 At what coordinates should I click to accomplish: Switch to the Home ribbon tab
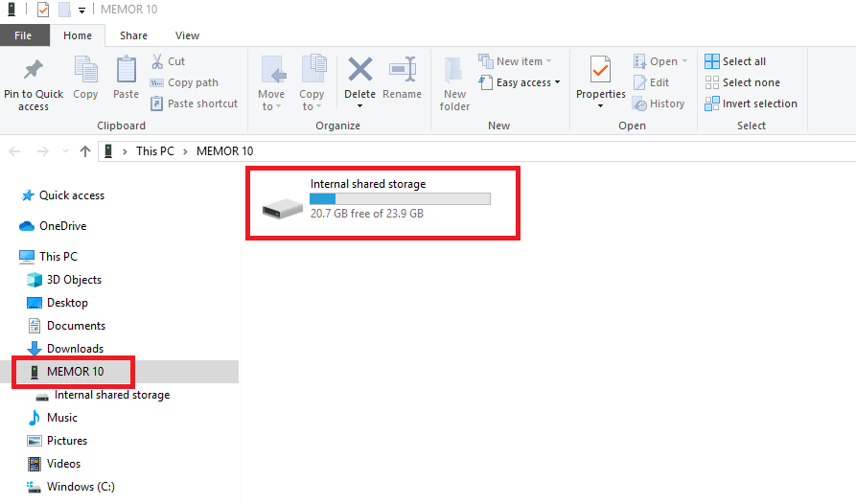(78, 35)
